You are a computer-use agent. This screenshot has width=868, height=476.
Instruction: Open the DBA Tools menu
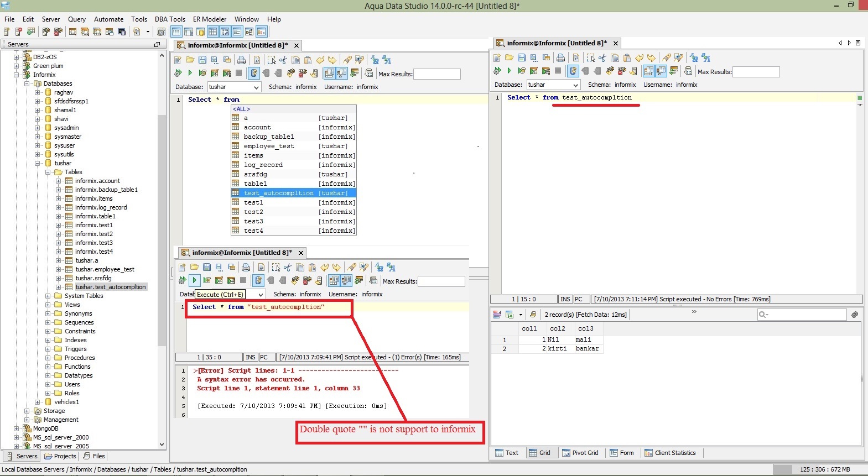click(x=170, y=19)
